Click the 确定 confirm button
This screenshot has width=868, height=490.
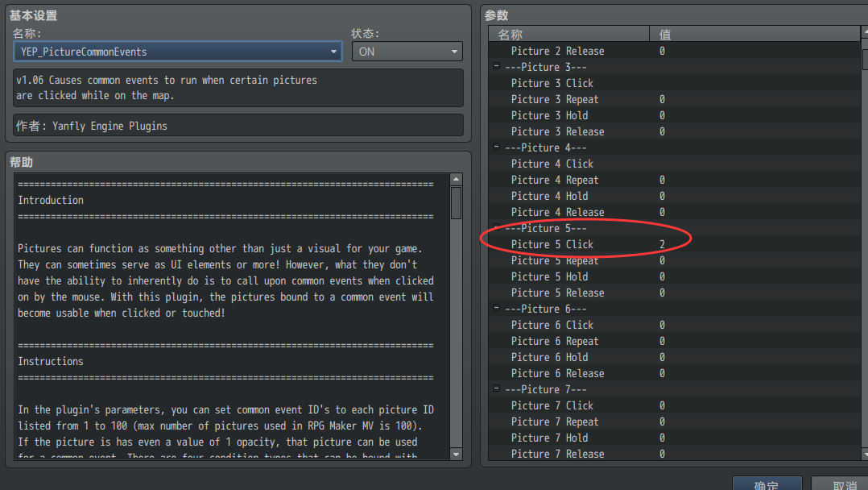(x=767, y=484)
